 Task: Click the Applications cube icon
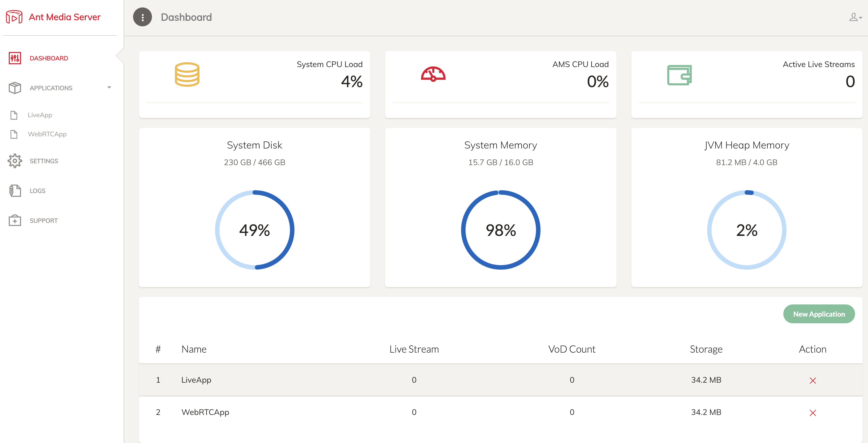(15, 88)
